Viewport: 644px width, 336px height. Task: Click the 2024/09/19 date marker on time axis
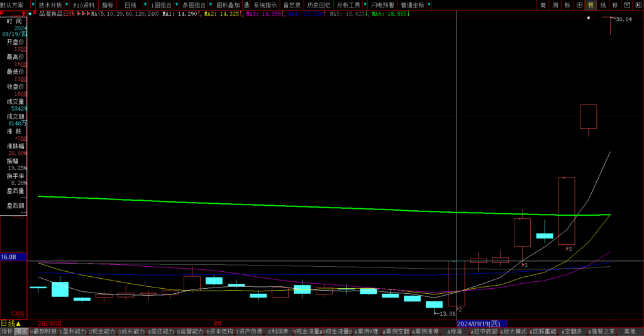click(x=478, y=323)
